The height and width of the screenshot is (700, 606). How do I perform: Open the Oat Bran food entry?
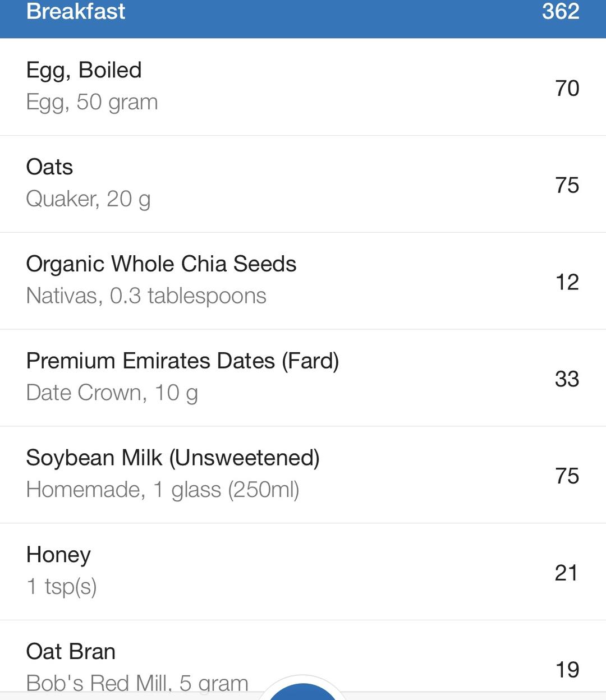[x=71, y=652]
